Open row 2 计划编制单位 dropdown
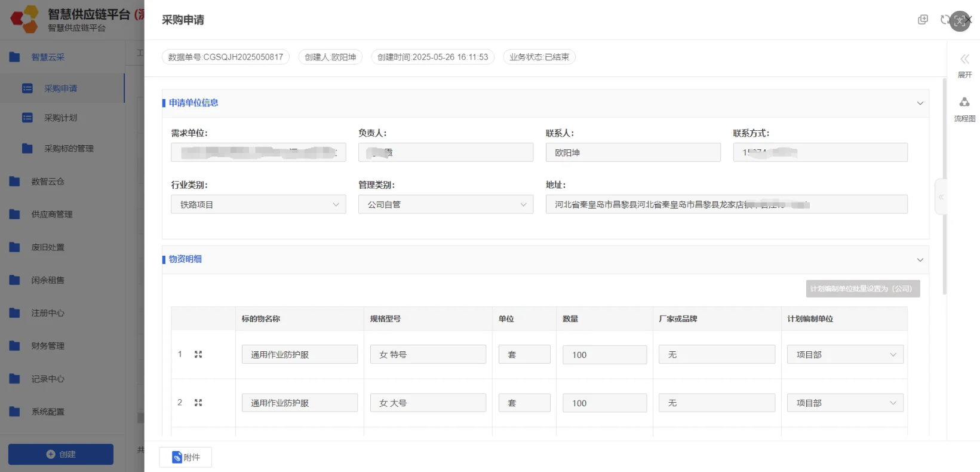The height and width of the screenshot is (472, 980). 845,403
